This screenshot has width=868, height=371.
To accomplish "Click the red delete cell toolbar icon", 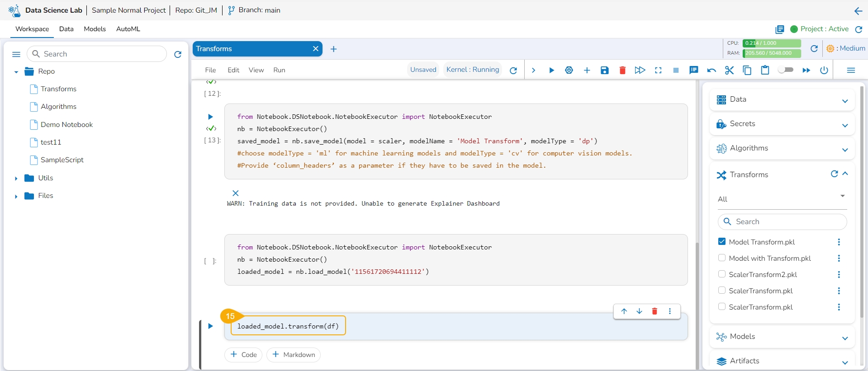I will [x=622, y=70].
